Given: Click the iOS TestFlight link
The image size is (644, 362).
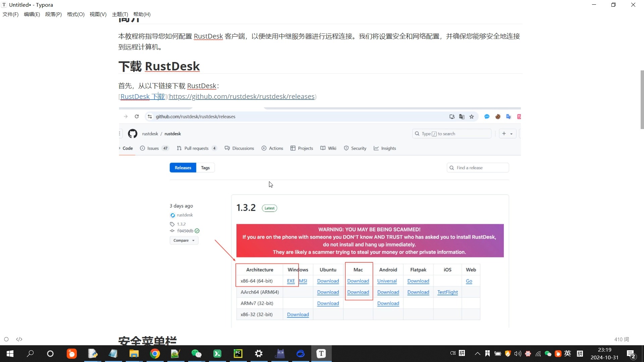Looking at the screenshot, I should pos(447,292).
